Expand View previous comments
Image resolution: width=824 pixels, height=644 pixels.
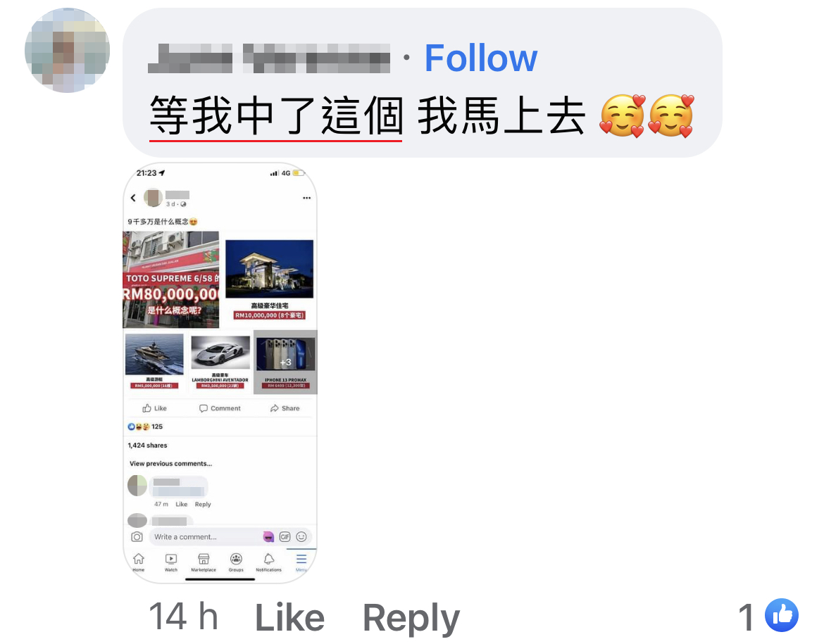click(x=171, y=463)
